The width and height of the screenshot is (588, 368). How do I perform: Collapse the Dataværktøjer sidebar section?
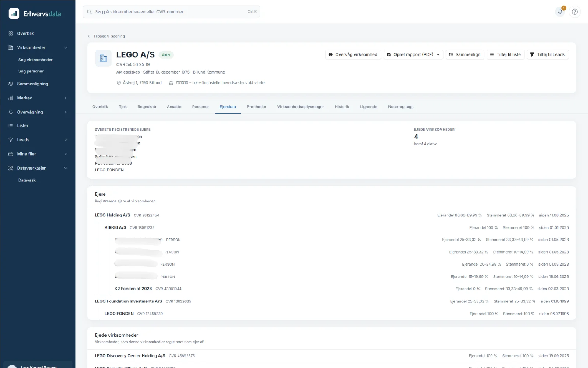coord(65,168)
